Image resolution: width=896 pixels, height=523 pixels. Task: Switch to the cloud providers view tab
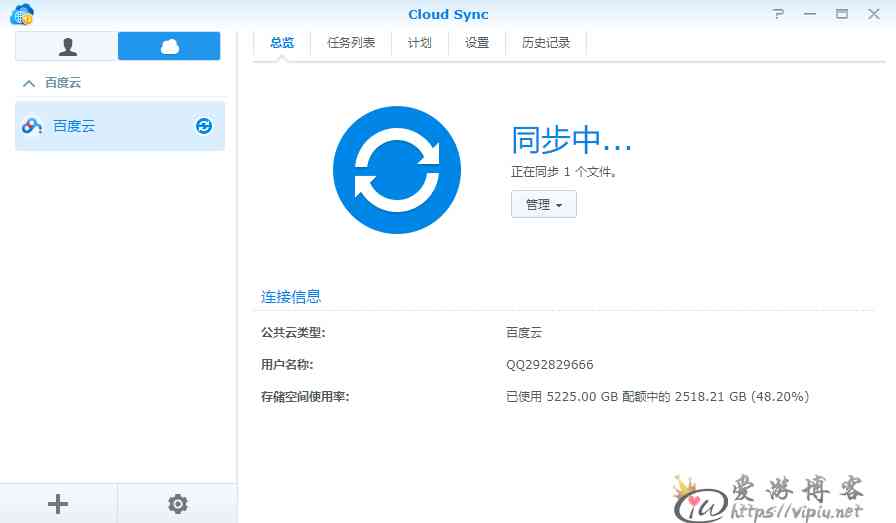pos(169,46)
